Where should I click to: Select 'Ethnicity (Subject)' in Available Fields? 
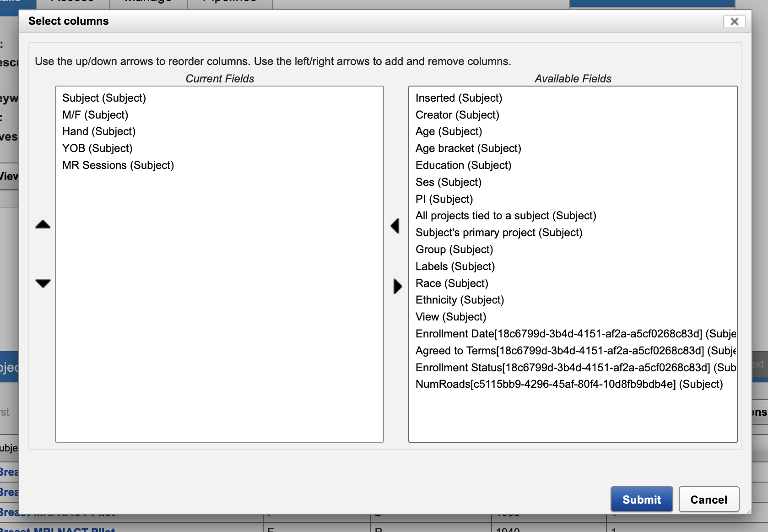point(460,300)
